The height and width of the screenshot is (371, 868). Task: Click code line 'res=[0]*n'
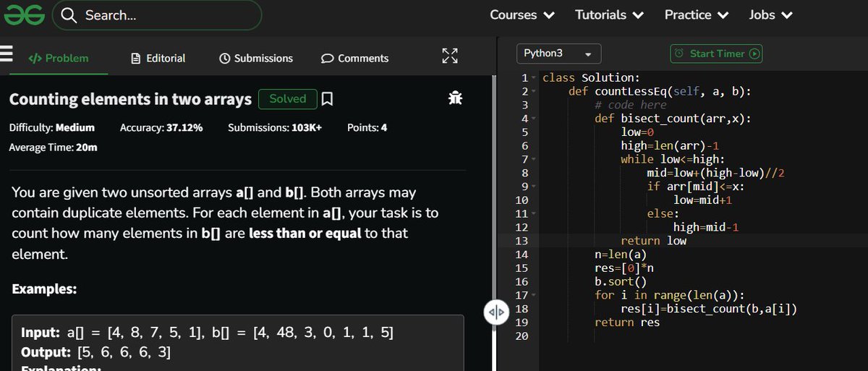click(x=624, y=268)
